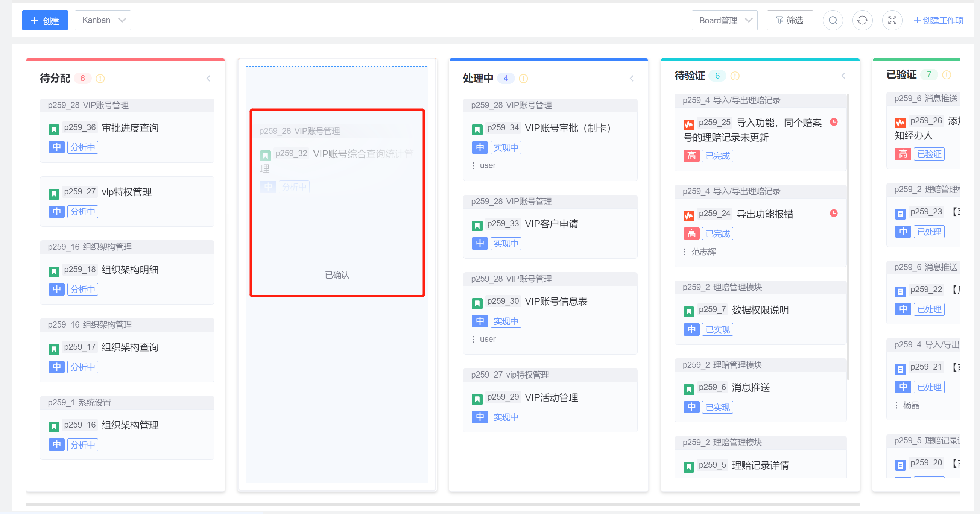Click the overdue clock icon on p259_24
The height and width of the screenshot is (514, 980).
(834, 213)
